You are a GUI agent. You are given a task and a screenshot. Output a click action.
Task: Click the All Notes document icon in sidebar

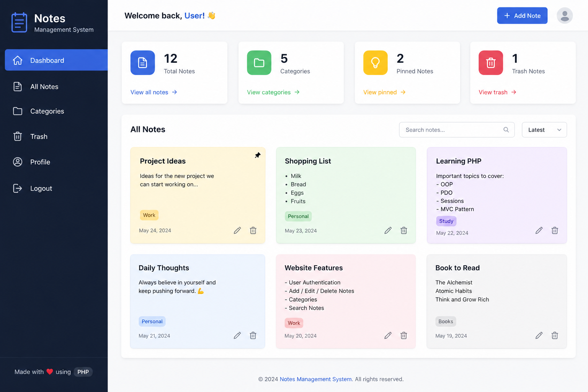click(18, 87)
